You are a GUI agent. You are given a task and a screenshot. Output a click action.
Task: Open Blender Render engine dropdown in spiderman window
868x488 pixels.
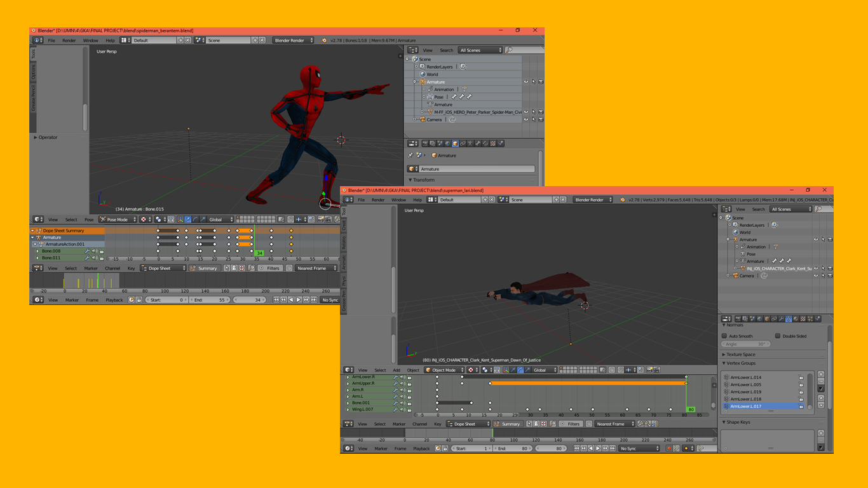(294, 40)
